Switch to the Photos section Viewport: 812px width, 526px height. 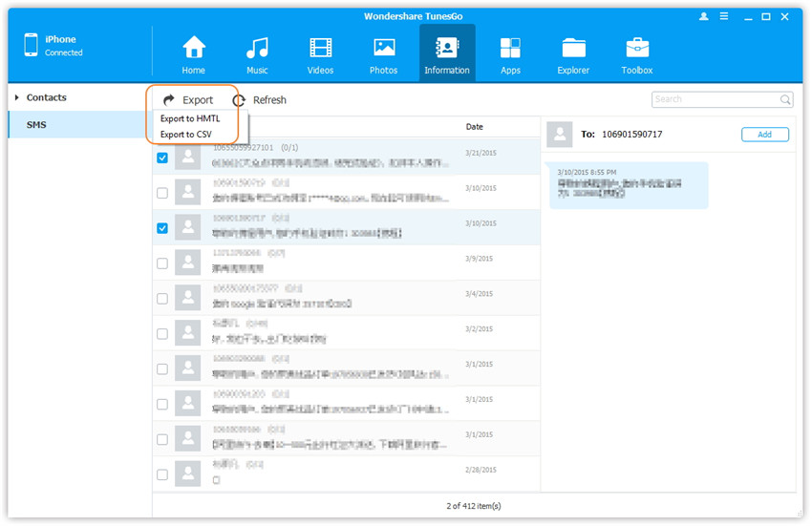[x=384, y=53]
